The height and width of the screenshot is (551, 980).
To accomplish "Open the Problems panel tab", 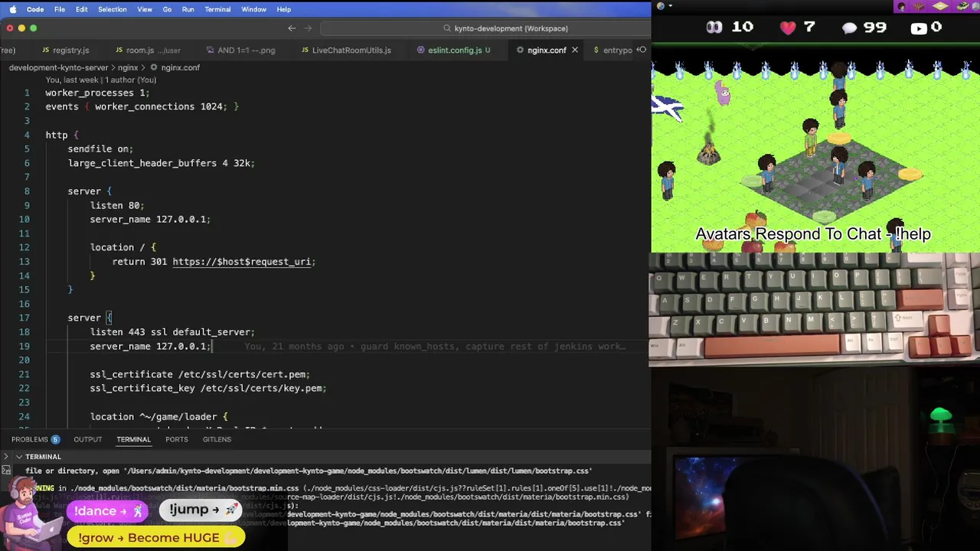I will [30, 439].
